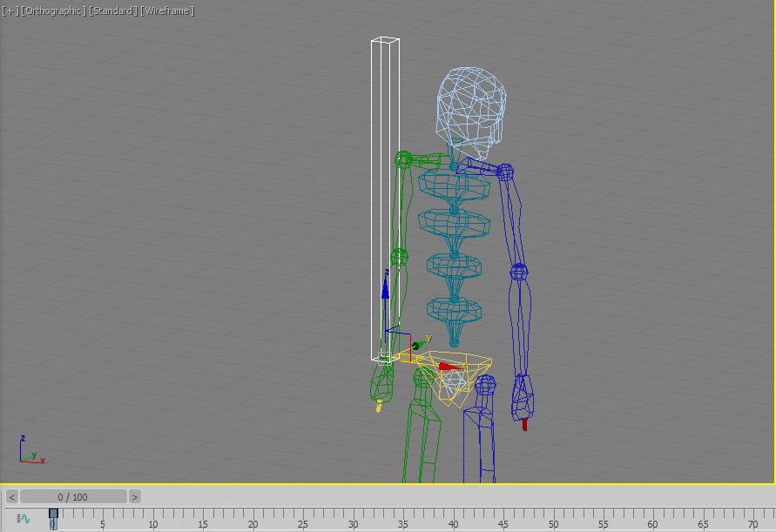Click the frame 0 key marker on the timeline
Image resolution: width=776 pixels, height=532 pixels.
pyautogui.click(x=53, y=519)
